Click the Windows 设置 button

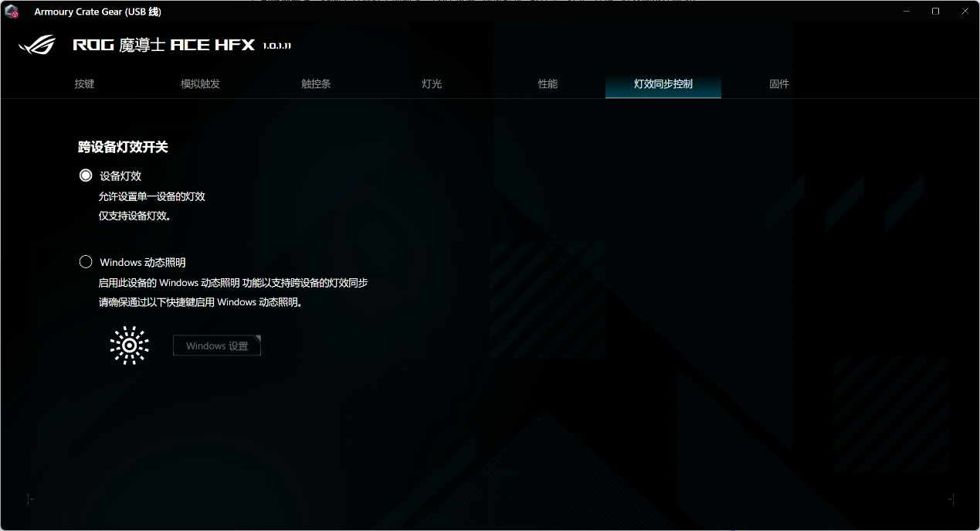pyautogui.click(x=217, y=345)
